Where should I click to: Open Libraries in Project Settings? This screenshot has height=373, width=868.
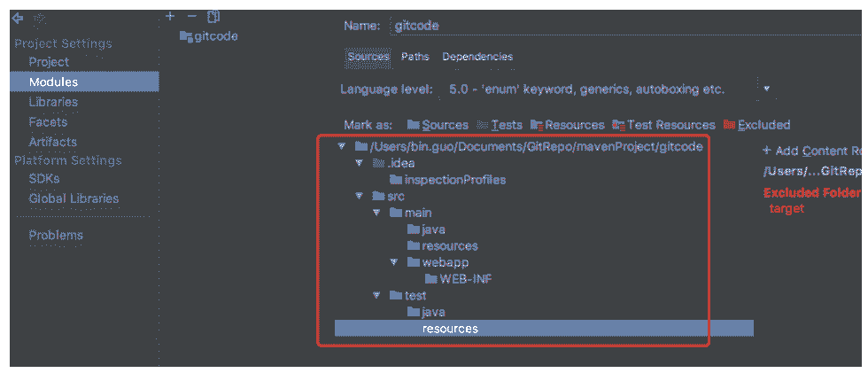[x=52, y=102]
